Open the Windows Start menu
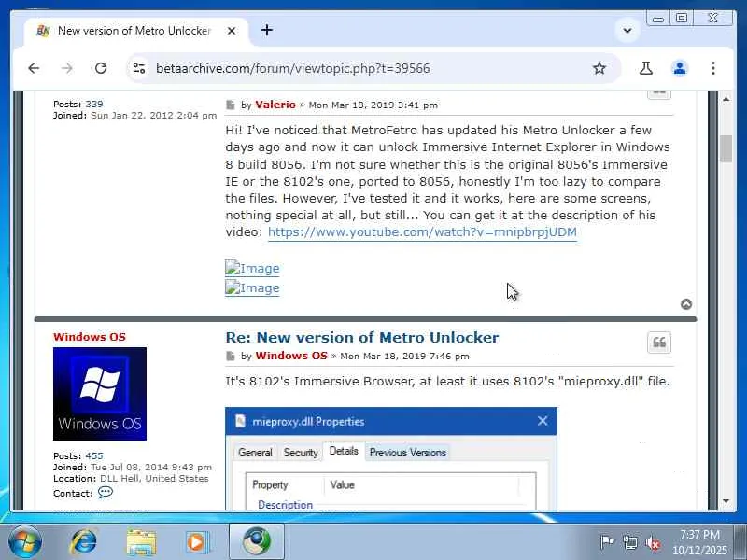747x560 pixels. [x=24, y=541]
